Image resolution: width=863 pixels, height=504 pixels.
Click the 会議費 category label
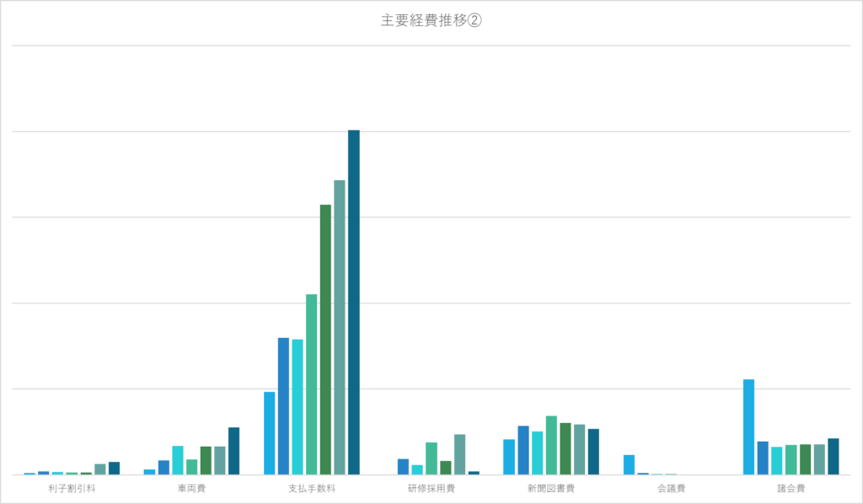click(x=671, y=488)
